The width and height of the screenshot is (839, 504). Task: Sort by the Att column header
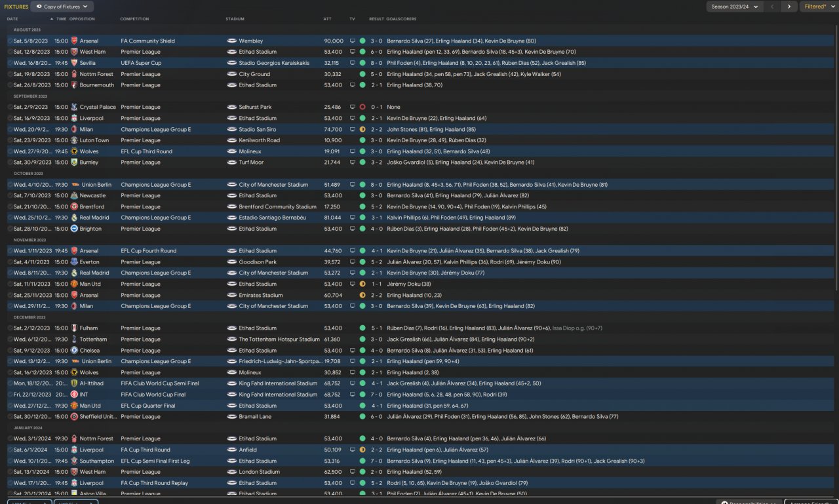pos(327,19)
